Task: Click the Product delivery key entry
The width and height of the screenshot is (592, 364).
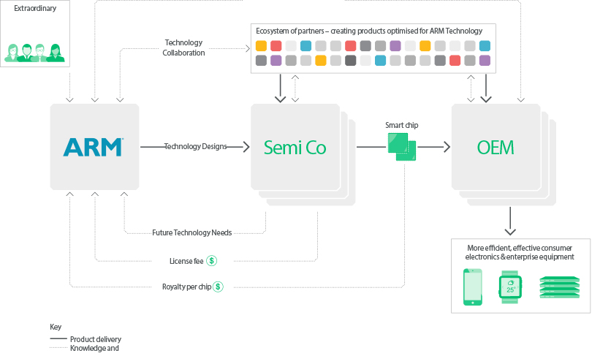Action: (95, 339)
